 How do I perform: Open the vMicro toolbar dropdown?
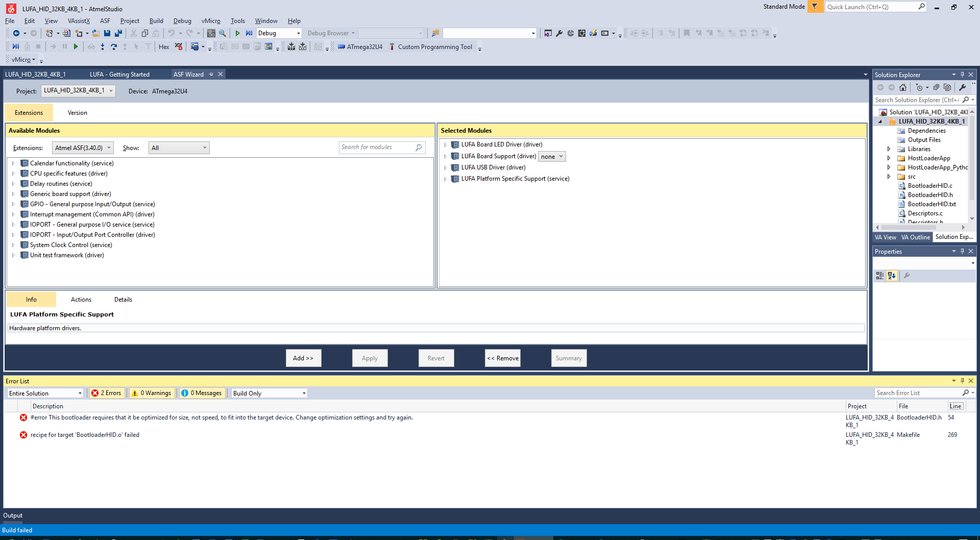(23, 60)
